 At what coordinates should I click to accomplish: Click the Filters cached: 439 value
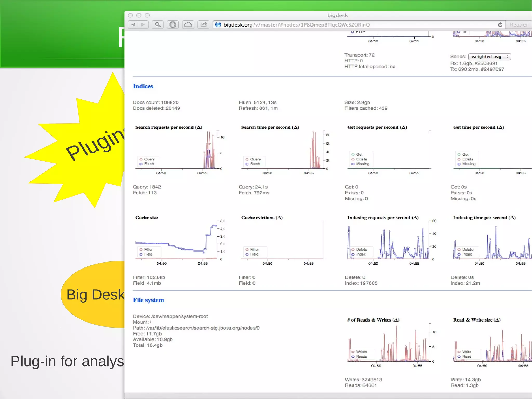pyautogui.click(x=366, y=108)
